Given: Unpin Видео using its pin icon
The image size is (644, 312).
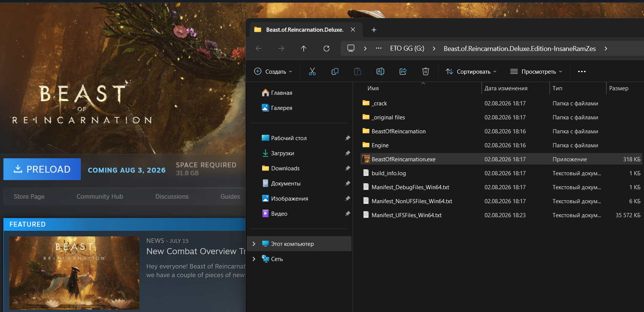Looking at the screenshot, I should tap(347, 214).
